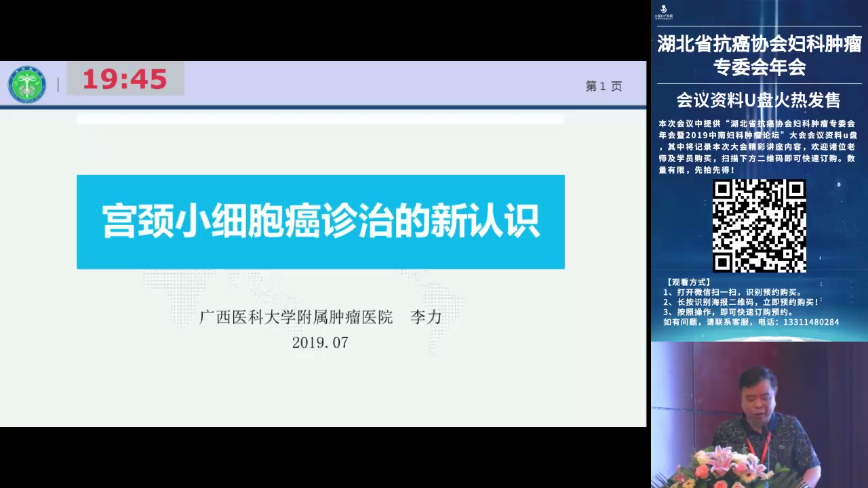Click the conference title 湖北省抗癌协会妇科肿瘤
This screenshot has height=488, width=868.
click(x=759, y=44)
